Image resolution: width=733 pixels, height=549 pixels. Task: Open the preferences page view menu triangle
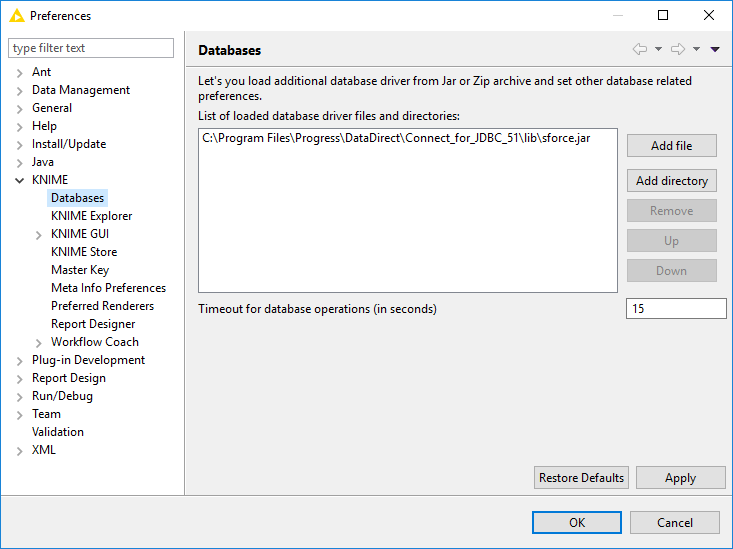pyautogui.click(x=715, y=49)
